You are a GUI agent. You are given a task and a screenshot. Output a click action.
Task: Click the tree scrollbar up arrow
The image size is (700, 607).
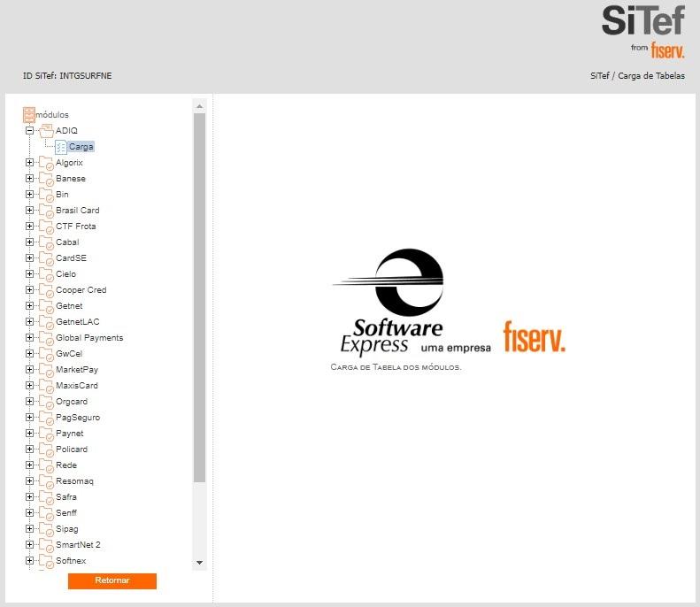coord(199,106)
